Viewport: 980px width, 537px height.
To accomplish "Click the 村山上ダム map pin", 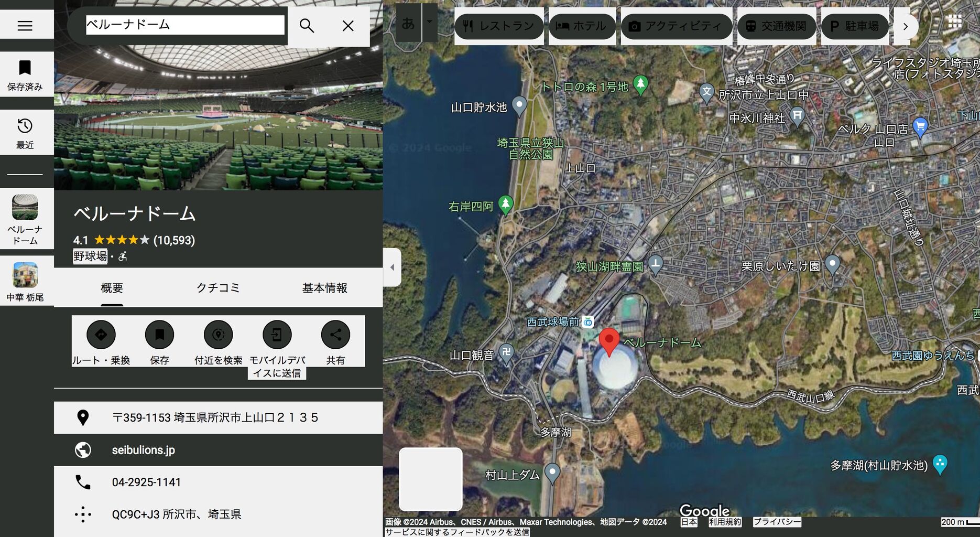I will (x=552, y=474).
